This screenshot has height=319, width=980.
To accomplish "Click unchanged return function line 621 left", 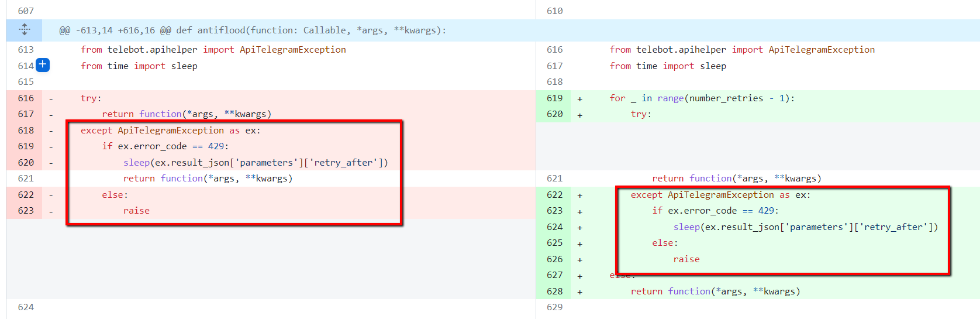I will (x=208, y=179).
